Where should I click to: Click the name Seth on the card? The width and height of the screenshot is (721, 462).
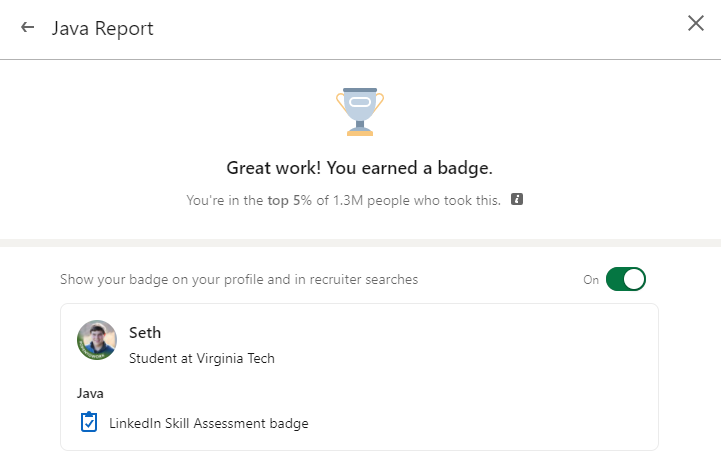click(145, 333)
